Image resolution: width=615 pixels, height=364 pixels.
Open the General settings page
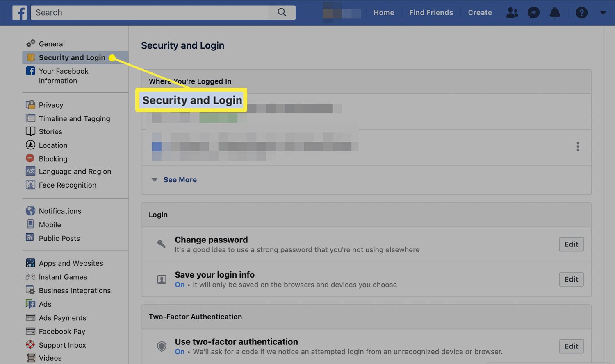coord(52,44)
